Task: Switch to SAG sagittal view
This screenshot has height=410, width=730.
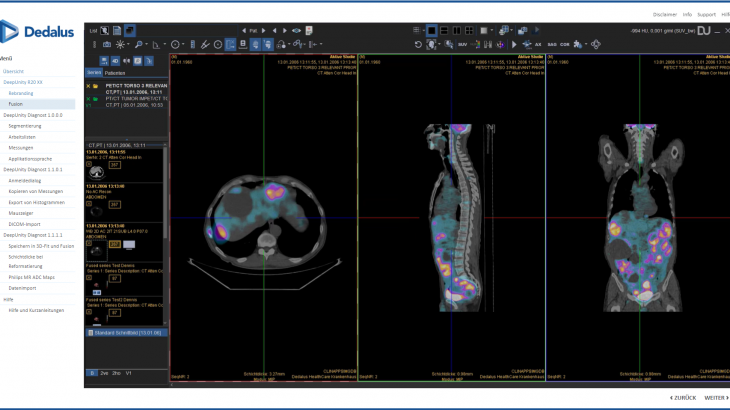Action: pos(552,45)
